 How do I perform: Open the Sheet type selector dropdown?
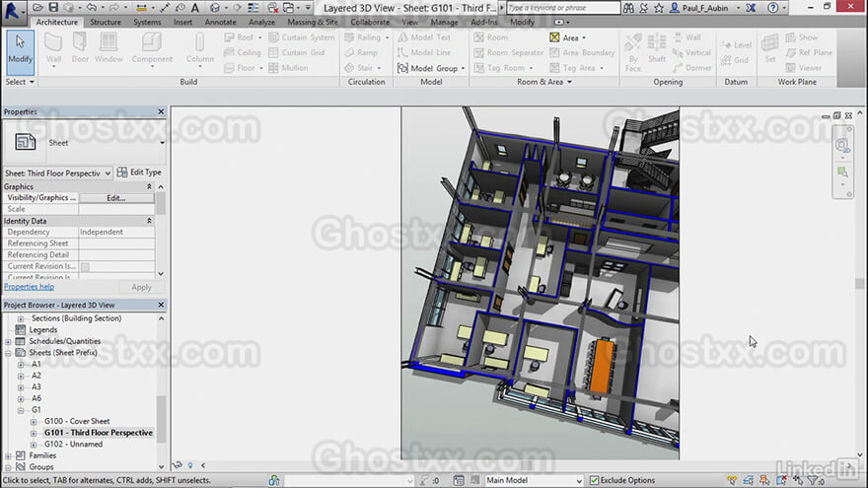point(162,143)
